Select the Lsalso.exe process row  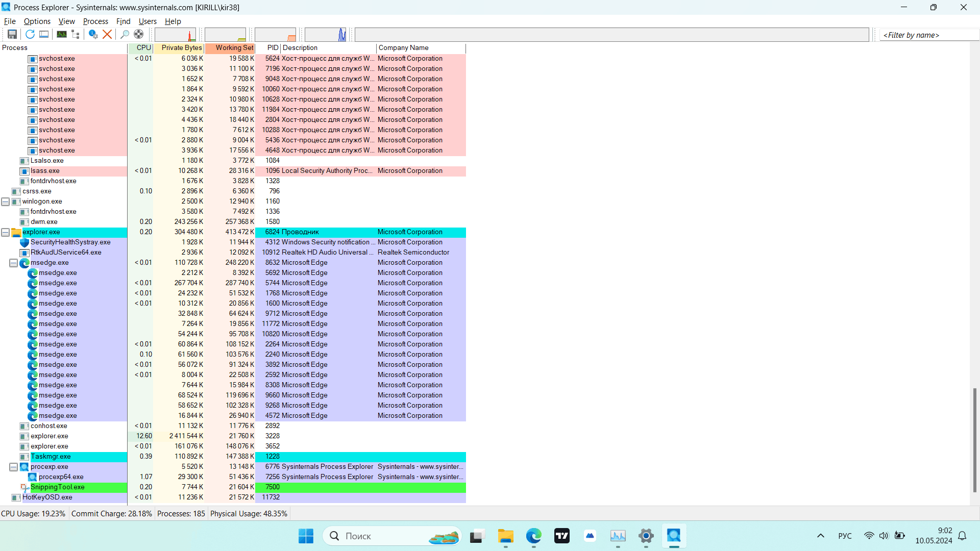pos(233,161)
